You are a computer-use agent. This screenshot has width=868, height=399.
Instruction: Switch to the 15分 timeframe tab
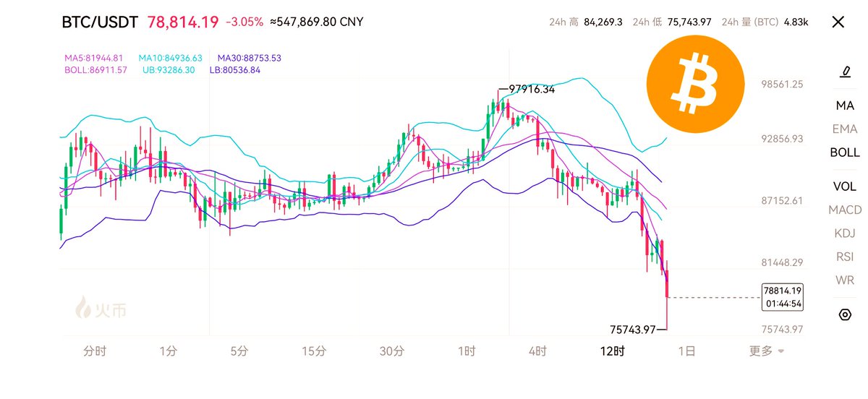pyautogui.click(x=314, y=351)
